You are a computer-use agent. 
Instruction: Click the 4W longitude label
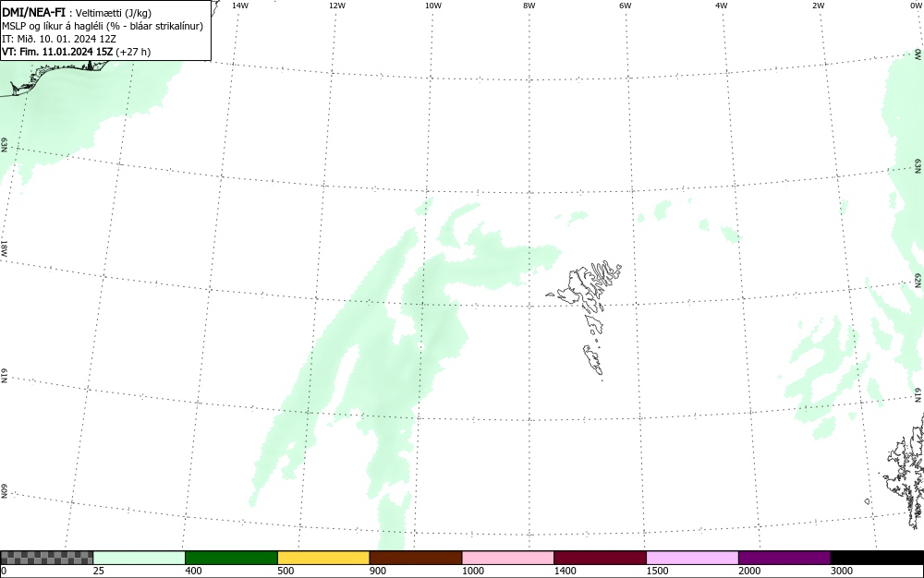pos(722,6)
